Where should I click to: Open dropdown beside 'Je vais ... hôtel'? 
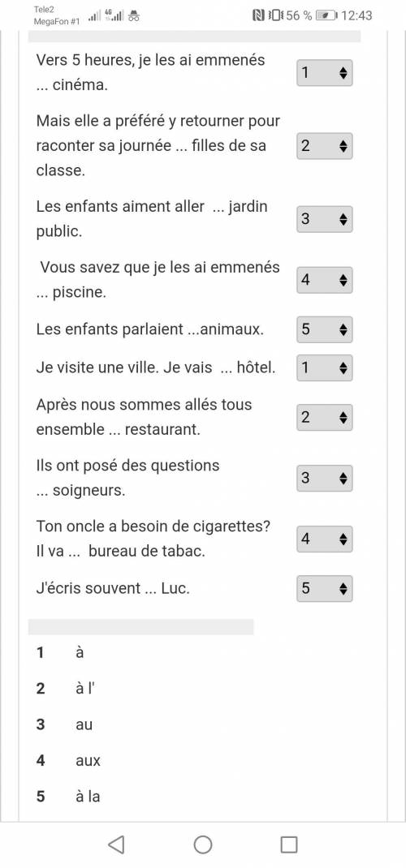click(x=325, y=367)
